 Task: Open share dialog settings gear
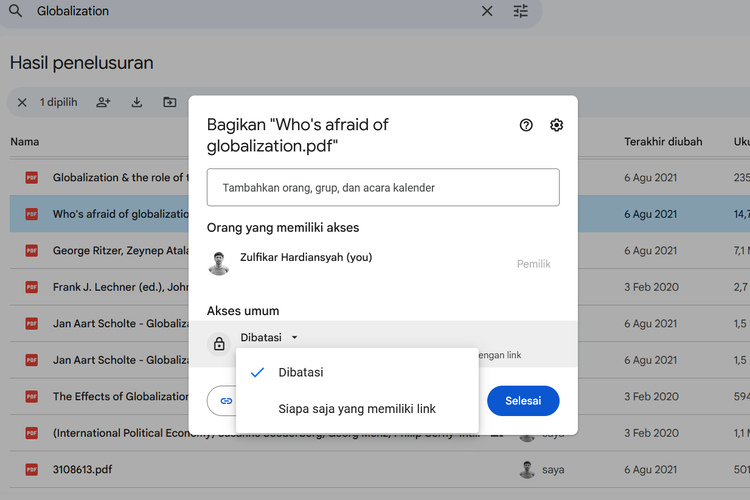point(557,125)
